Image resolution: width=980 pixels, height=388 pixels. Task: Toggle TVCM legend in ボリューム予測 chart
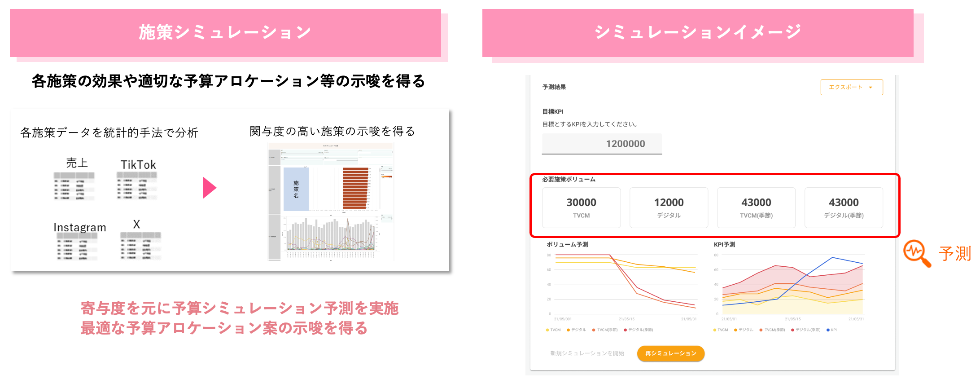click(554, 330)
